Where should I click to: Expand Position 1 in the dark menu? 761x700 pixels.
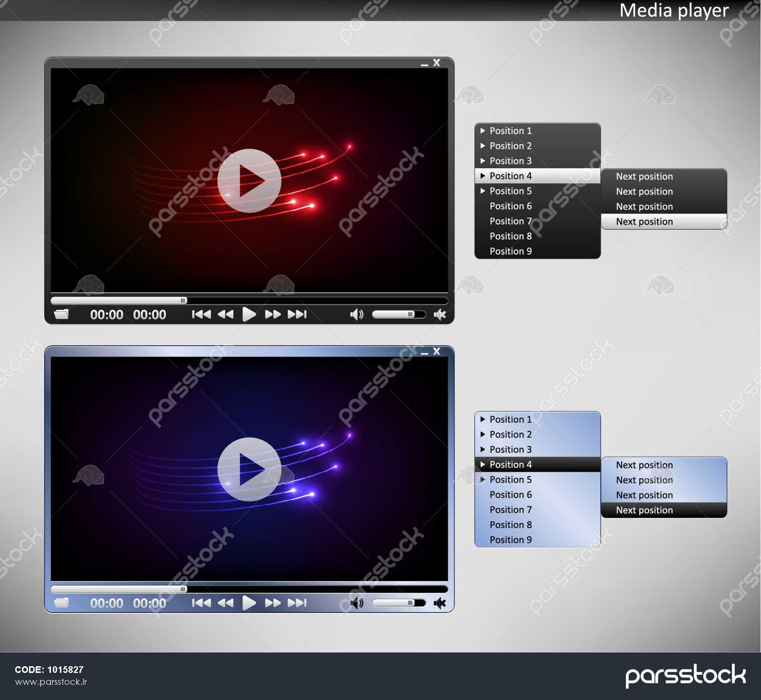510,131
